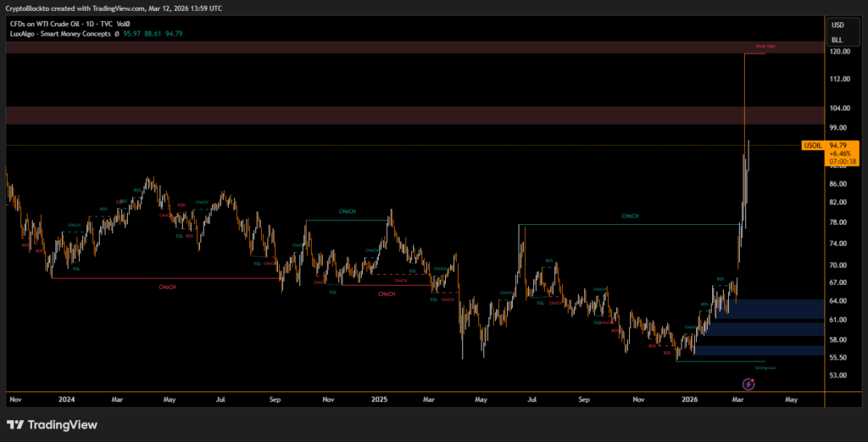Click the Weak High label

[x=765, y=46]
